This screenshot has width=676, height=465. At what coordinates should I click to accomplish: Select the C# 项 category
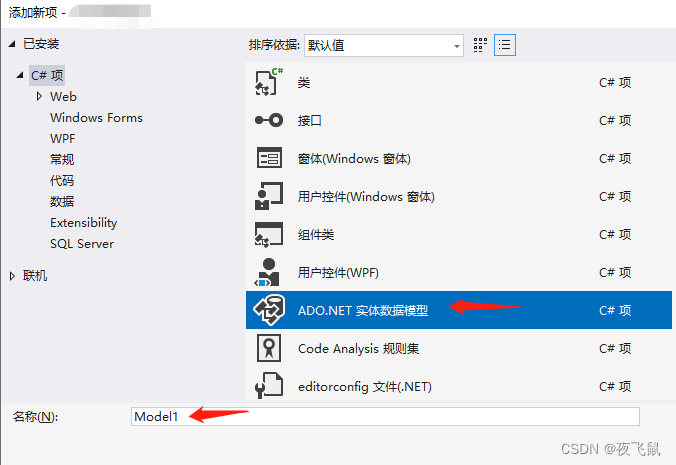pyautogui.click(x=47, y=75)
